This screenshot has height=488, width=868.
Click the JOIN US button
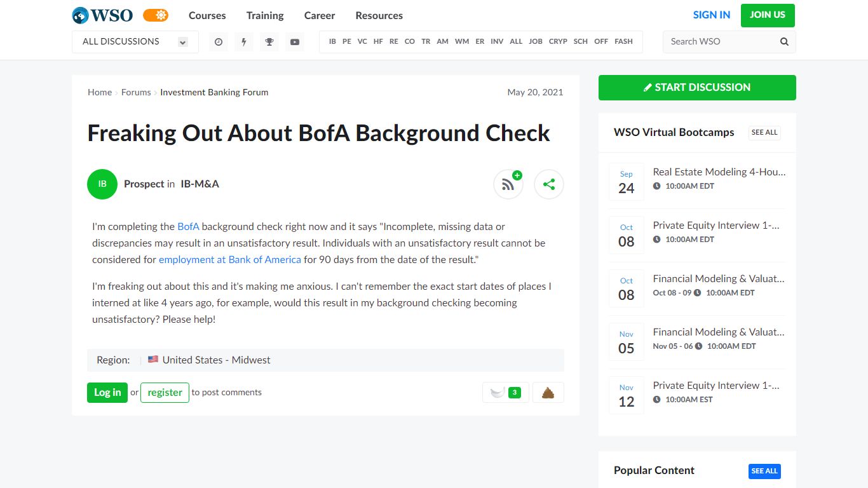pos(768,15)
